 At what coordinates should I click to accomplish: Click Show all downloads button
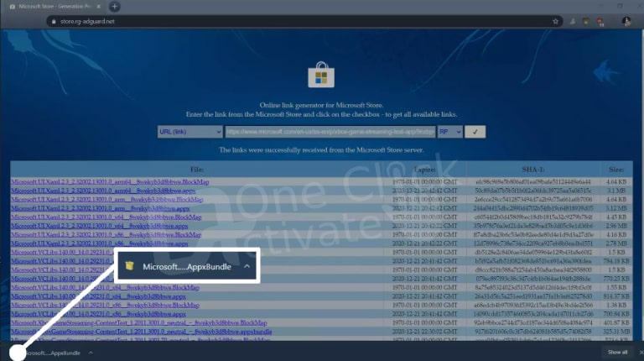[618, 353]
